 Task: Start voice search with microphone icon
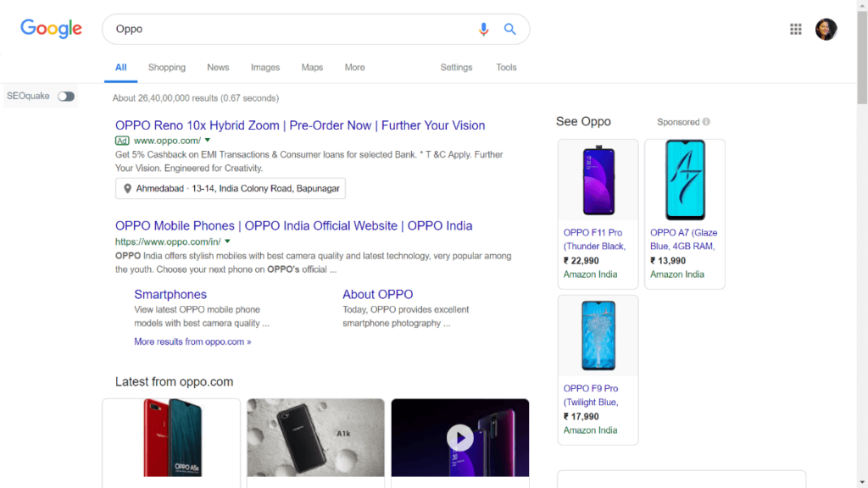[x=483, y=29]
